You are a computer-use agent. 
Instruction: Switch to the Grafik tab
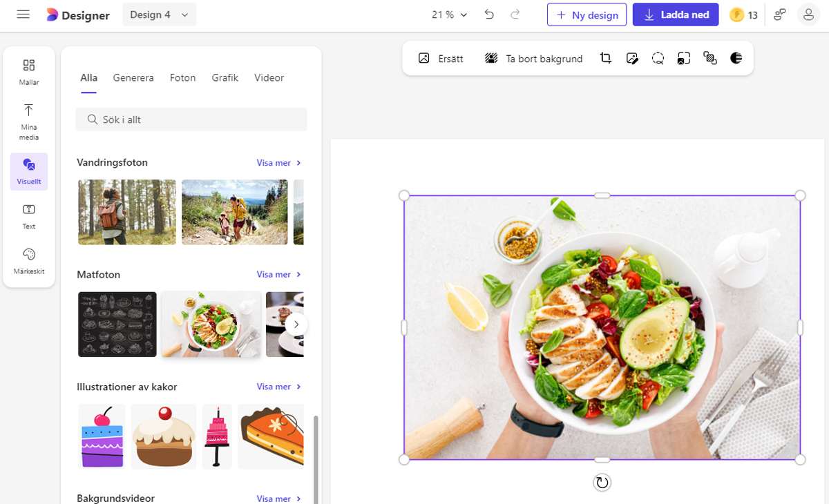(225, 78)
